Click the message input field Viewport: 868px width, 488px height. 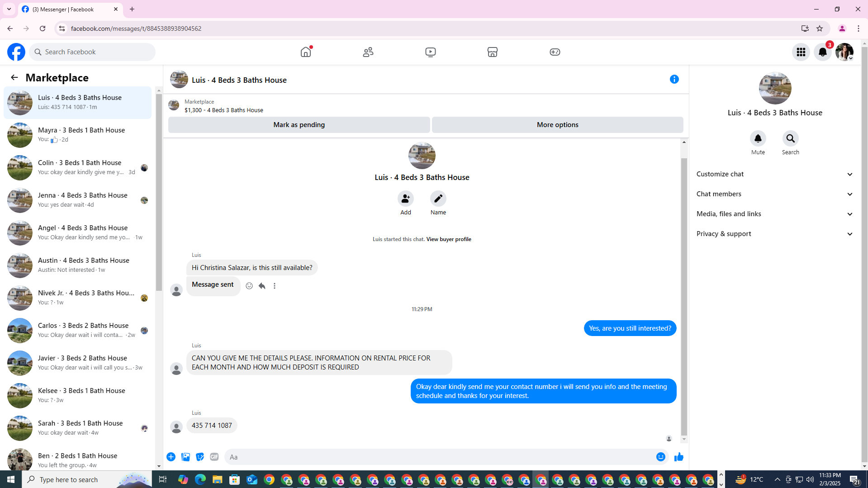pos(439,457)
